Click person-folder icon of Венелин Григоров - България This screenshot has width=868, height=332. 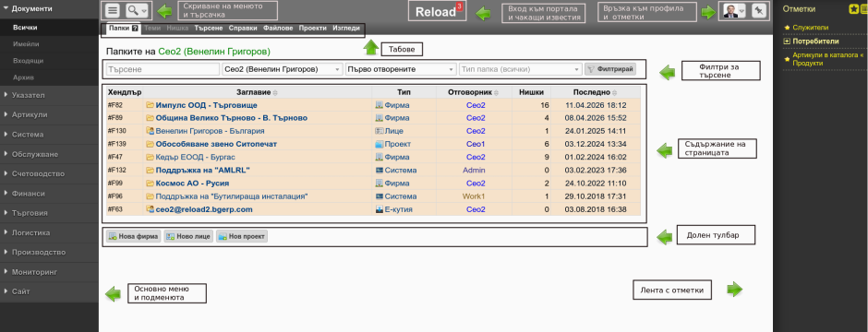pos(150,131)
